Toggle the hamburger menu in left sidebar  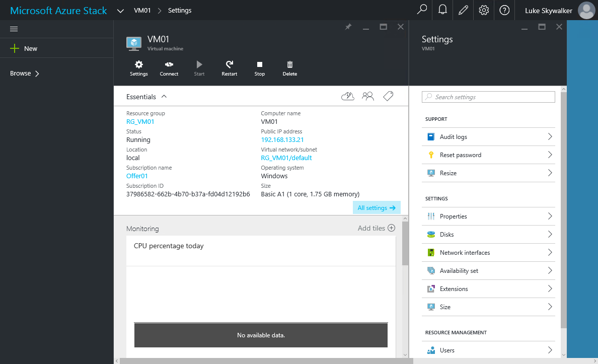14,29
